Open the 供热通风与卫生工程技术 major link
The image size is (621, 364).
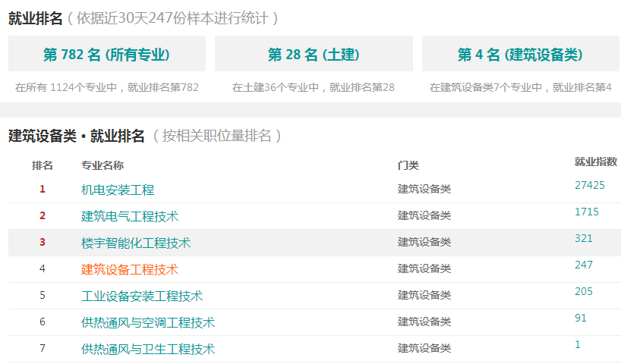148,349
